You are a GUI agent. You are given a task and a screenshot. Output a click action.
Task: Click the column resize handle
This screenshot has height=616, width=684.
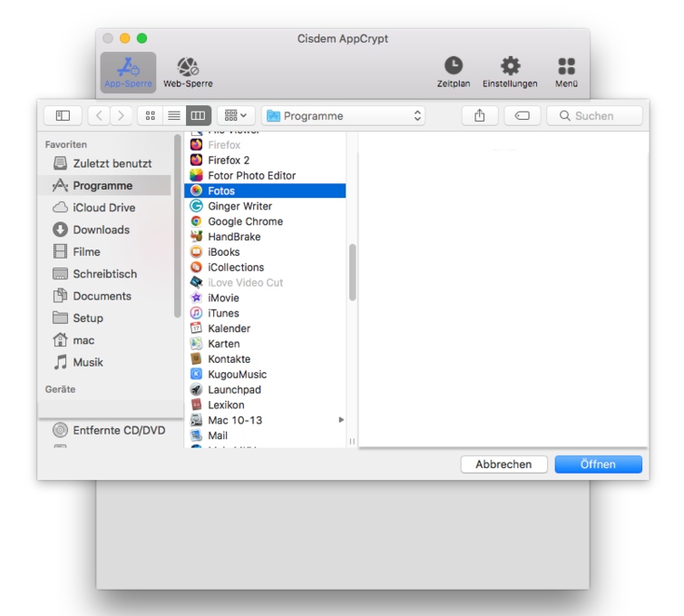point(352,442)
